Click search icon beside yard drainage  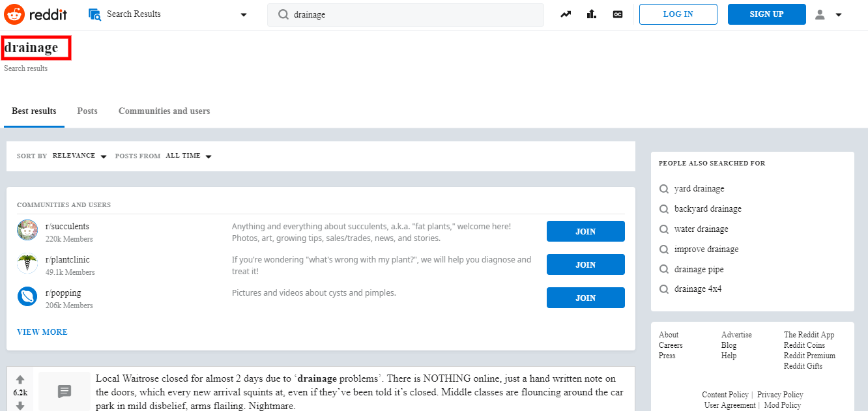pos(664,189)
